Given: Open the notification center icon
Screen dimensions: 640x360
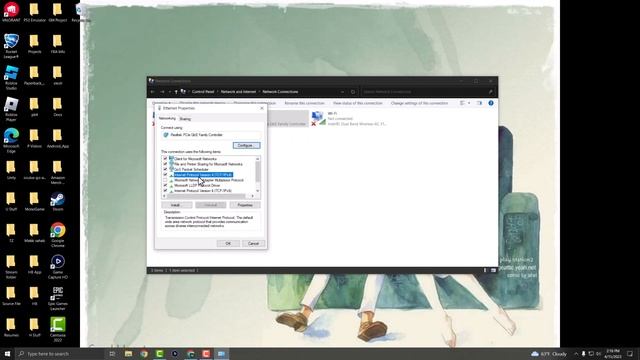Looking at the screenshot, I should pos(630,353).
